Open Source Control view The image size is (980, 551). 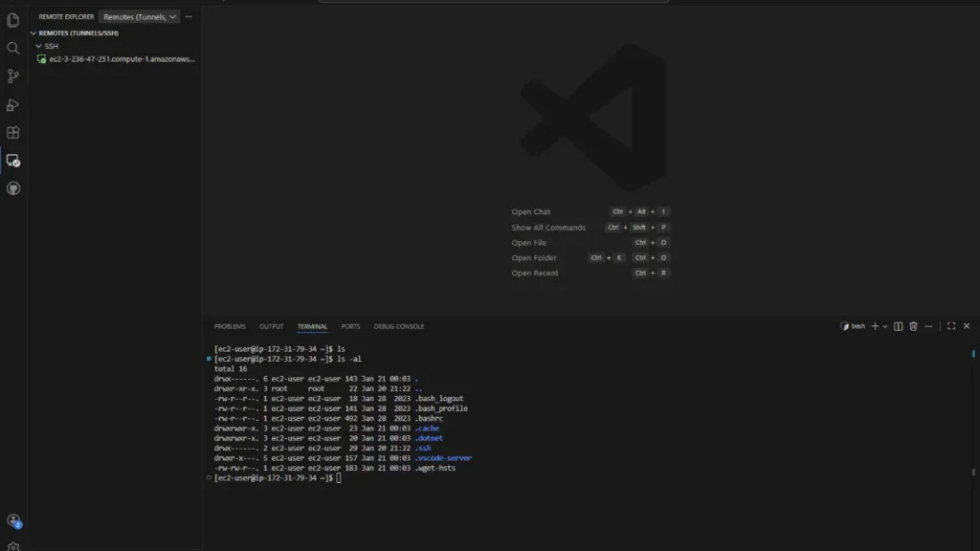13,77
